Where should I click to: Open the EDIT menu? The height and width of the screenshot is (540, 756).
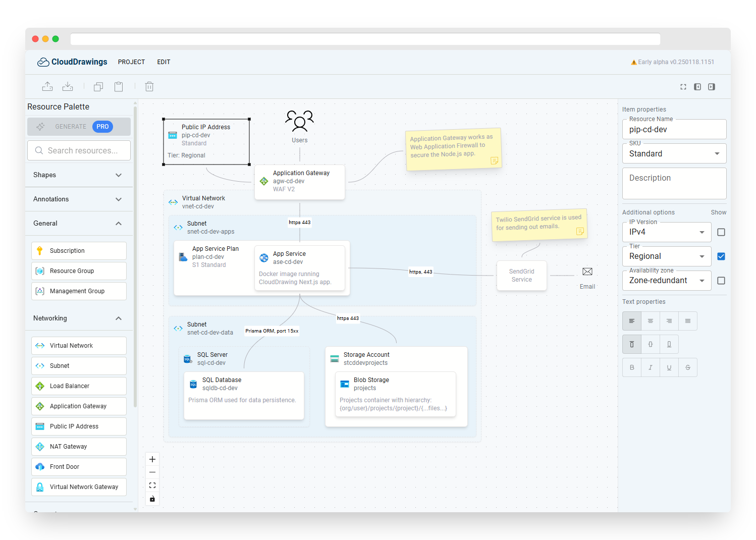click(x=164, y=62)
